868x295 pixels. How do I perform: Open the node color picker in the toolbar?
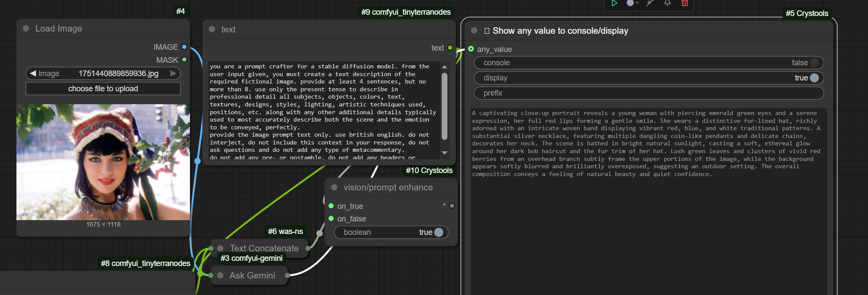pos(632,3)
